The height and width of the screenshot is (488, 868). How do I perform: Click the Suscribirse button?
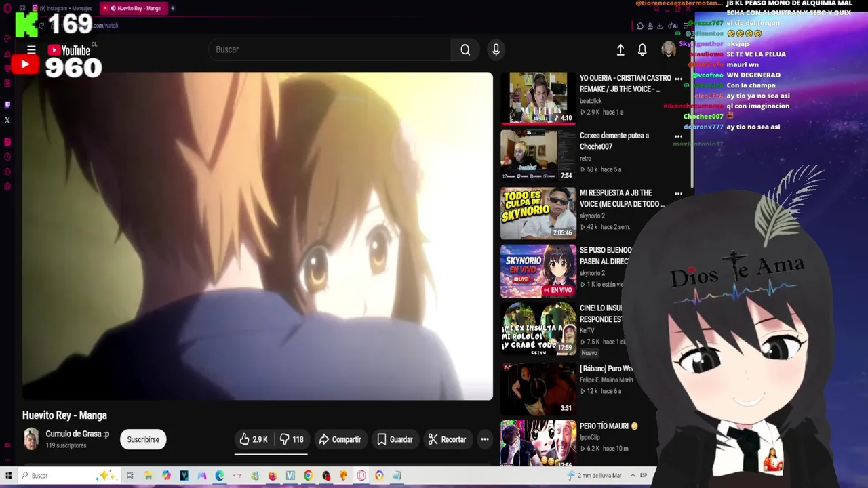click(x=143, y=439)
